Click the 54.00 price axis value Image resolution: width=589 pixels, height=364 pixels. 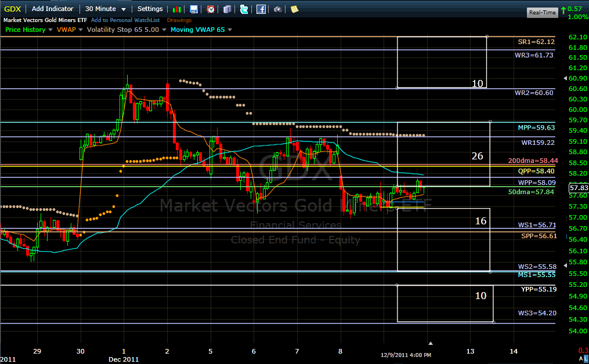click(578, 331)
